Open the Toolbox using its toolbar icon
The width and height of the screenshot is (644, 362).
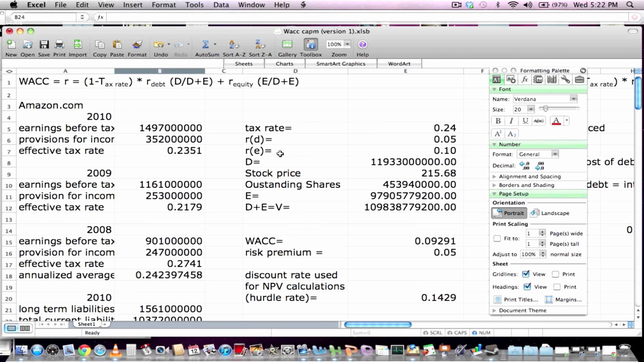click(310, 44)
